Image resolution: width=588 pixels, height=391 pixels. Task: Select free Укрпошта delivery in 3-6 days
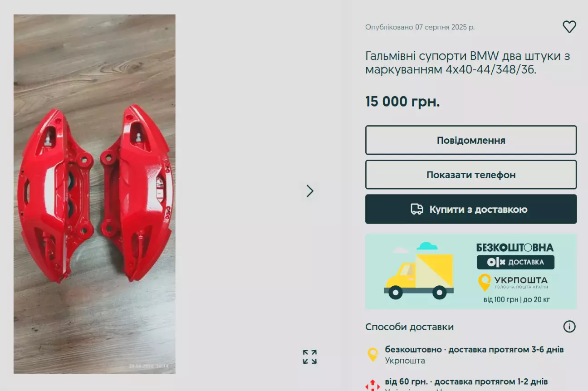(x=474, y=355)
